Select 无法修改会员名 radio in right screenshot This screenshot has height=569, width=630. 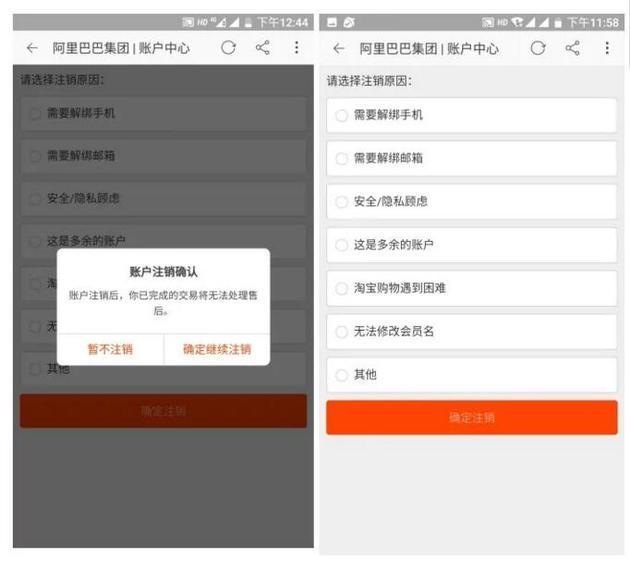coord(342,332)
